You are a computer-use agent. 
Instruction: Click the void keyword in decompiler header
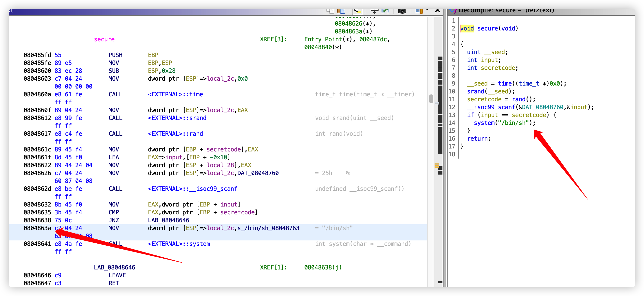[467, 29]
